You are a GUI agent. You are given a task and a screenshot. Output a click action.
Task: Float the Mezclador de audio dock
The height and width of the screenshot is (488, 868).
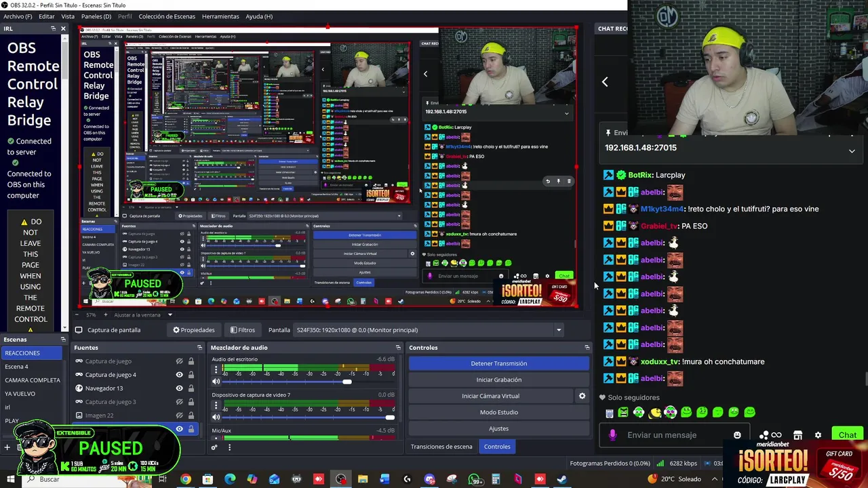click(x=398, y=348)
